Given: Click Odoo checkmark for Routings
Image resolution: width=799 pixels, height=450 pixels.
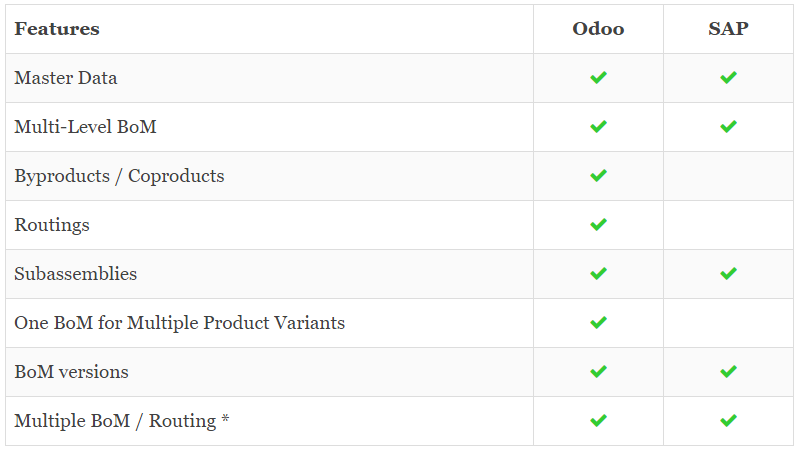Looking at the screenshot, I should click(598, 224).
